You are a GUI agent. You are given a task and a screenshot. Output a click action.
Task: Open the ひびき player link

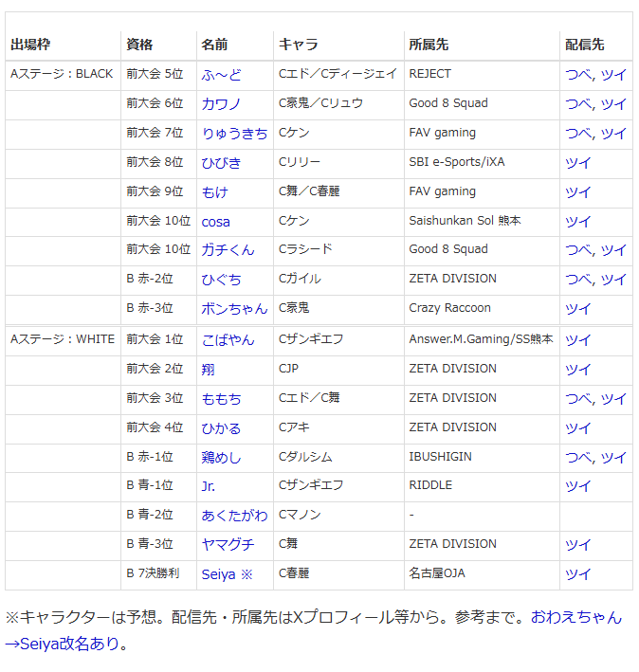point(221,163)
